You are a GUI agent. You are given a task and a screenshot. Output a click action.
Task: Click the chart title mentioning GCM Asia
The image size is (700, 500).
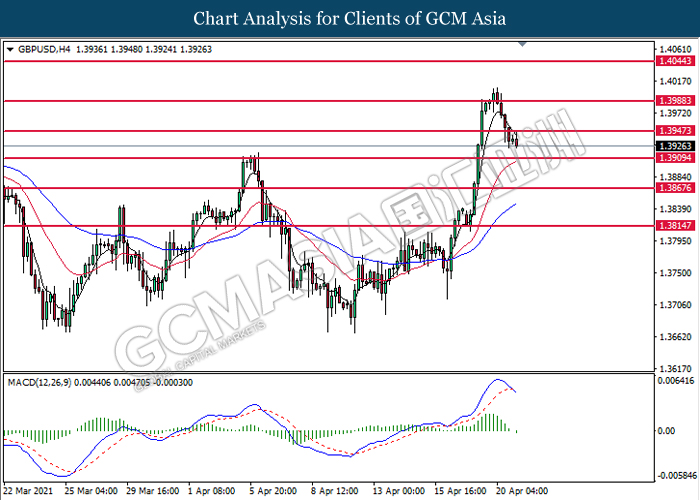tap(350, 19)
